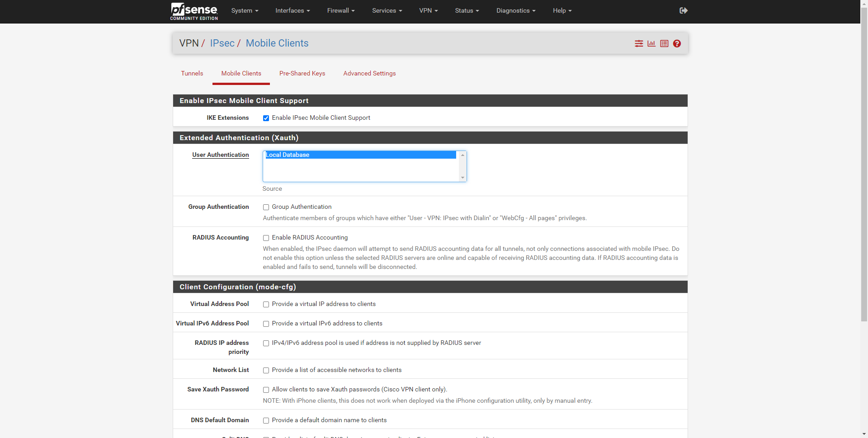Open the Advanced Settings tab
The image size is (868, 438).
(369, 74)
